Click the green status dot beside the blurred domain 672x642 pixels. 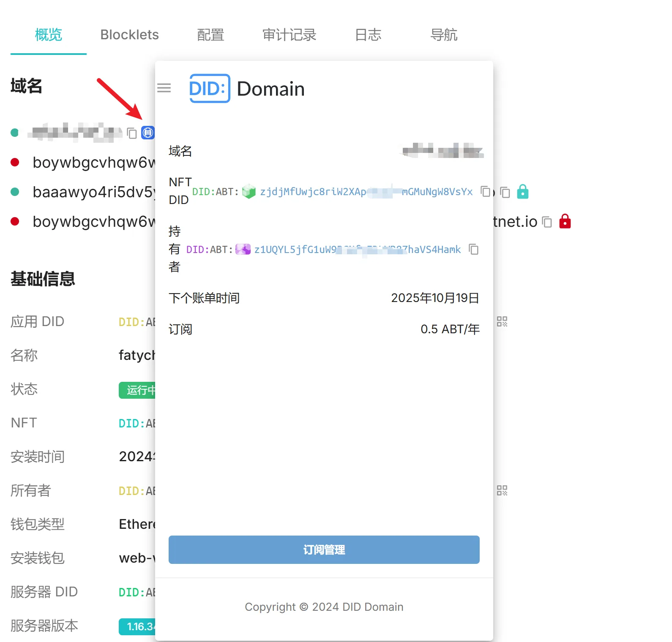tap(15, 133)
